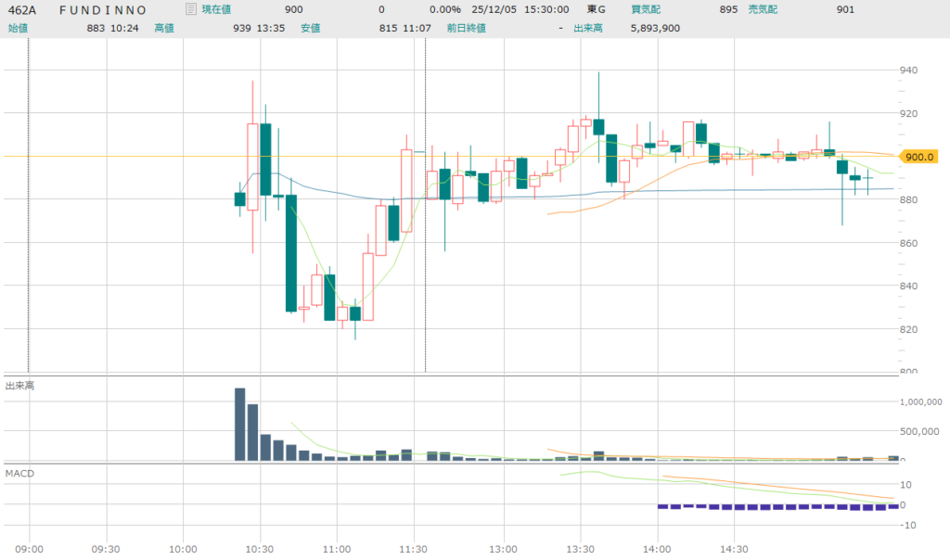Click the 現在値 label in header

click(x=220, y=9)
